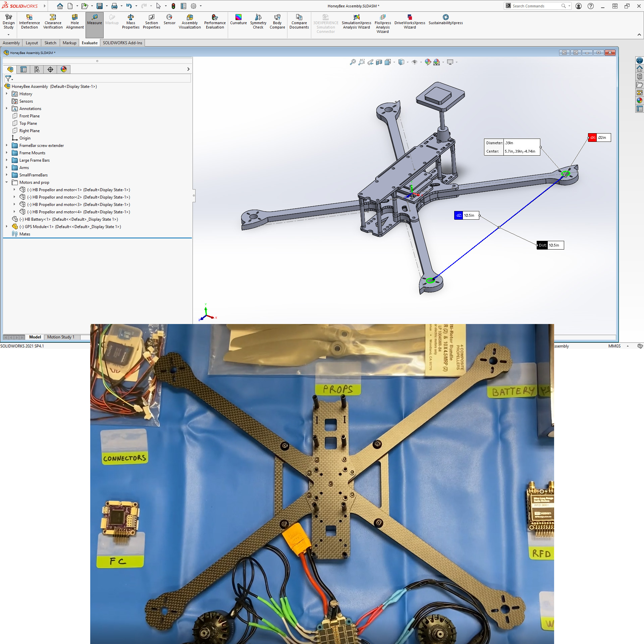Screen dimensions: 644x644
Task: Launch the Curvature display tool
Action: (238, 19)
